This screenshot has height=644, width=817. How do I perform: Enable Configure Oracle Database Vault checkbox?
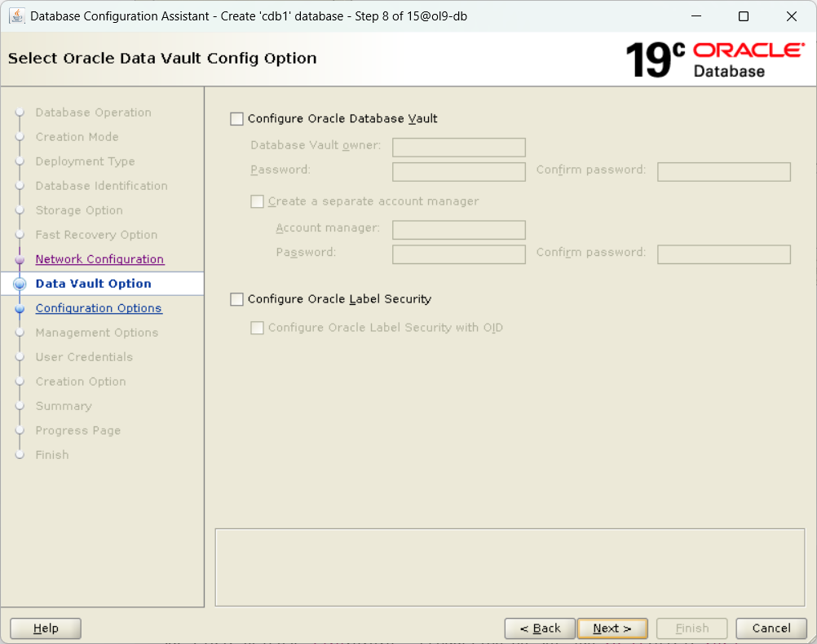(236, 119)
